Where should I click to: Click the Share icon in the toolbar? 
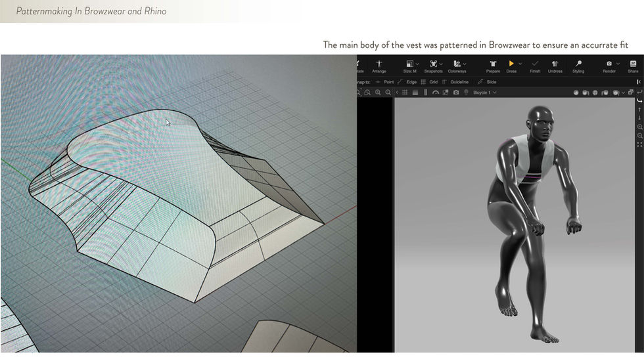[633, 64]
